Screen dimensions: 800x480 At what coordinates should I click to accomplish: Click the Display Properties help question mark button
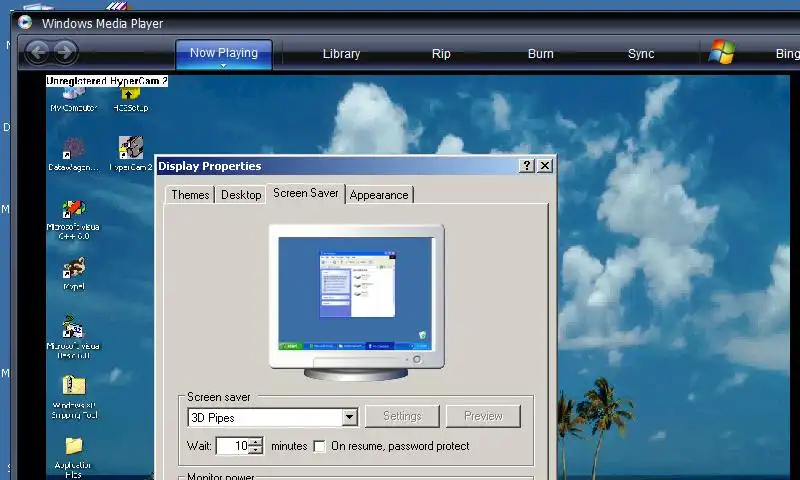pyautogui.click(x=527, y=165)
